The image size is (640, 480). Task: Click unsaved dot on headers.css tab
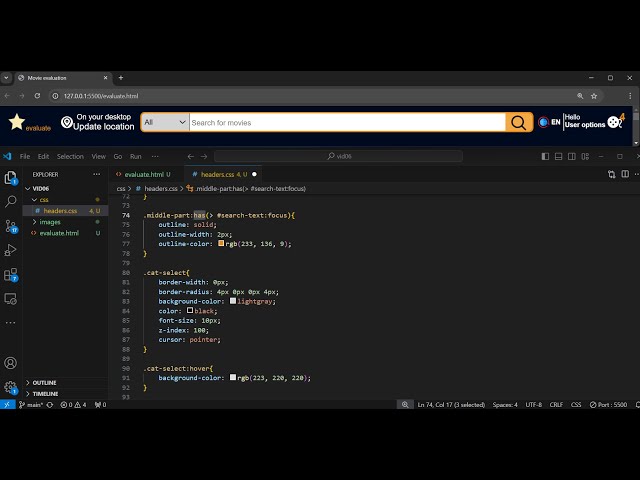point(254,174)
